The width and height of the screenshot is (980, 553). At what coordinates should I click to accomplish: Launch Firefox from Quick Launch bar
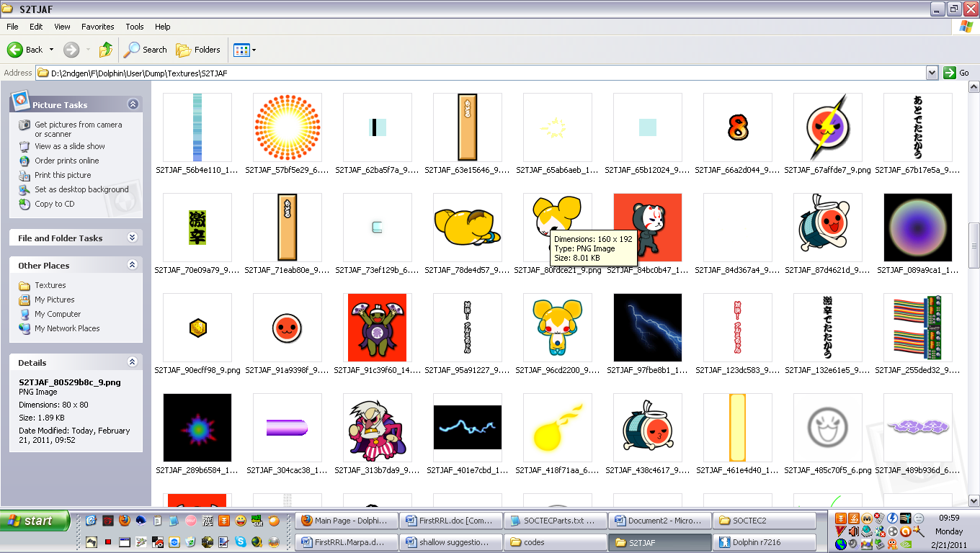124,520
